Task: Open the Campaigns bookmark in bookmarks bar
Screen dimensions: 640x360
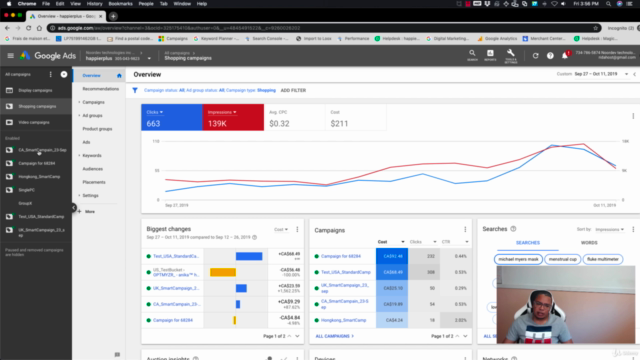Action: coord(173,39)
